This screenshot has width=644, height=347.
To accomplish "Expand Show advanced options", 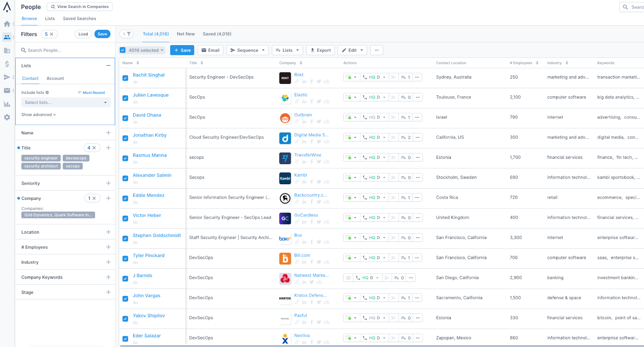I will pyautogui.click(x=39, y=115).
